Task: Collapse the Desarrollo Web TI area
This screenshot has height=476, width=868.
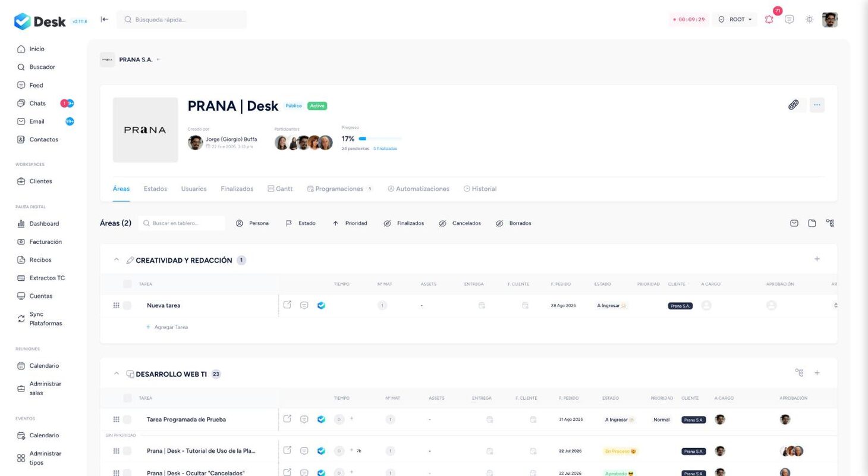Action: point(117,374)
